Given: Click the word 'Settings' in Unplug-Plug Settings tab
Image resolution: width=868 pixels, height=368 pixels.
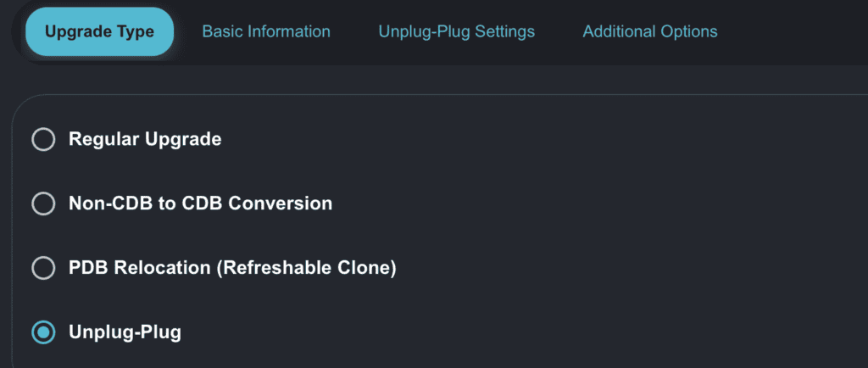Looking at the screenshot, I should (x=504, y=31).
